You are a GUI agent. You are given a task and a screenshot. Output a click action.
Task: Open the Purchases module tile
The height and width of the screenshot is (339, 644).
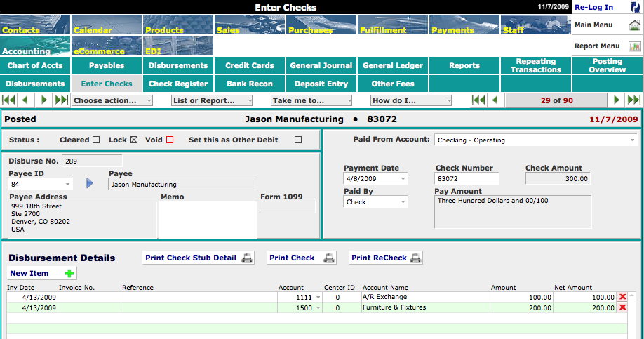coord(321,25)
